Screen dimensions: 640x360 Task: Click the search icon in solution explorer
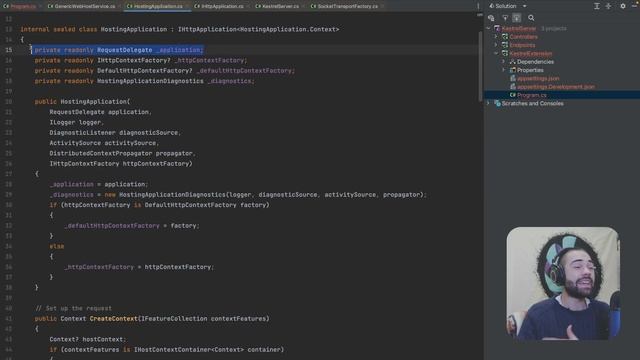531,18
